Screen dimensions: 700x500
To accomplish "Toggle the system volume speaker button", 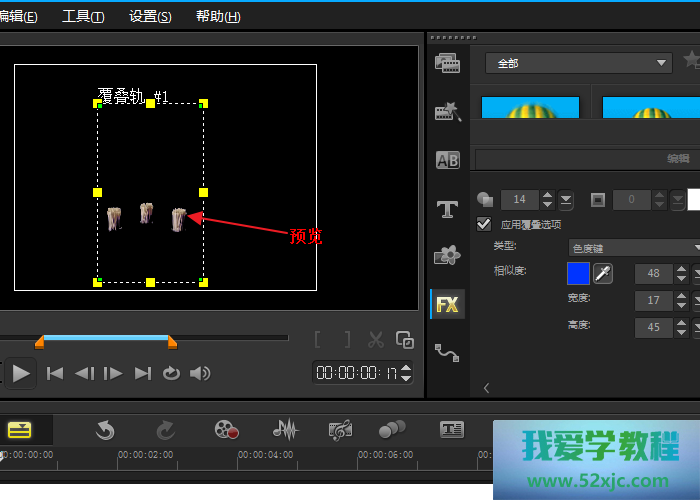I will tap(200, 373).
